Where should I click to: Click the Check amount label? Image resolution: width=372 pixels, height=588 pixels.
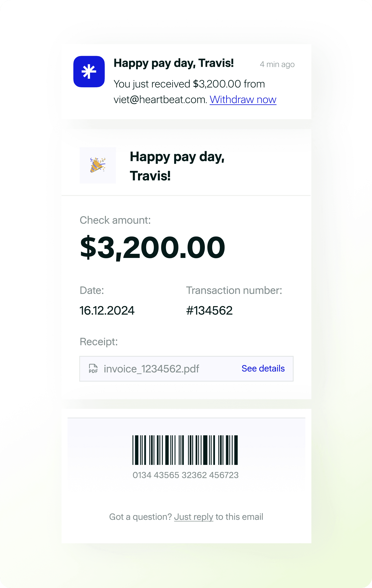(x=115, y=220)
